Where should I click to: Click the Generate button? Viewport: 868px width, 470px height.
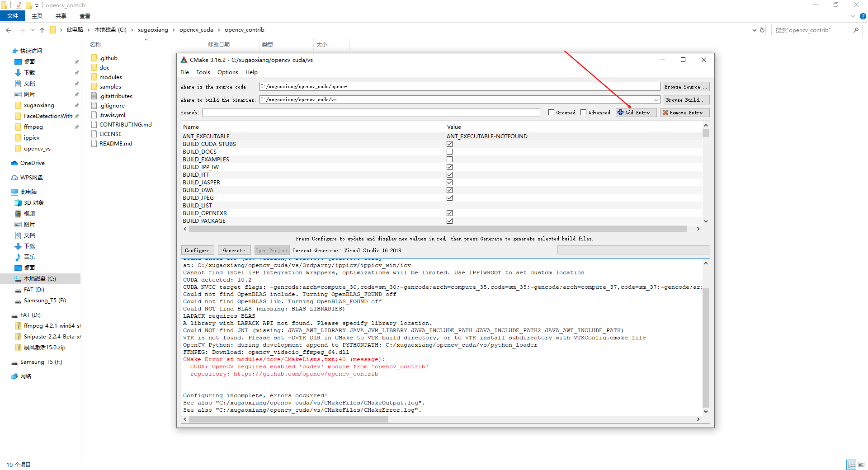coord(234,250)
